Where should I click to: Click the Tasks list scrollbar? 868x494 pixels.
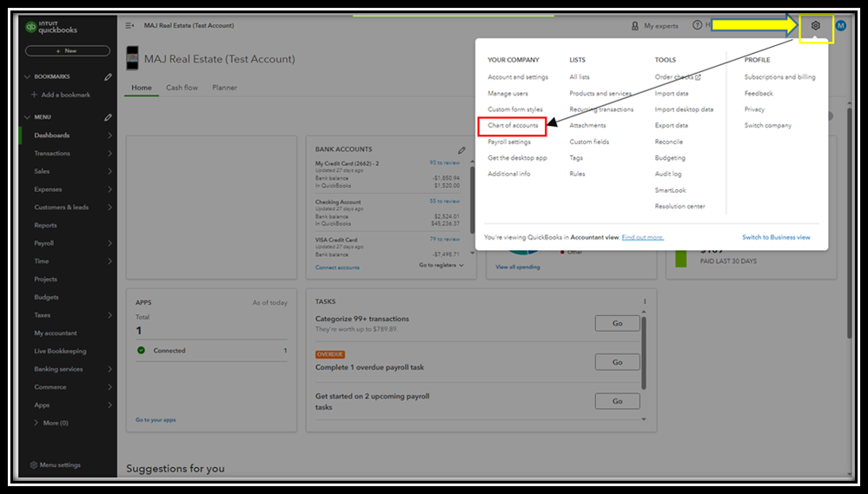tap(644, 353)
